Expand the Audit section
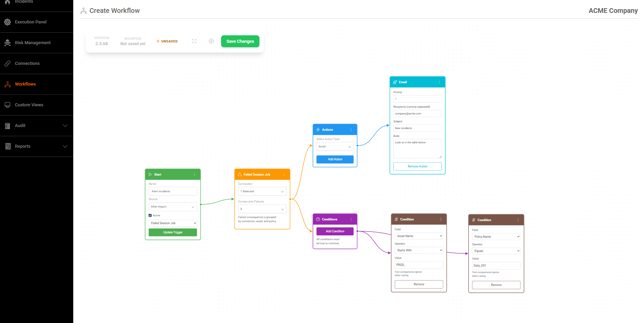 (x=20, y=125)
